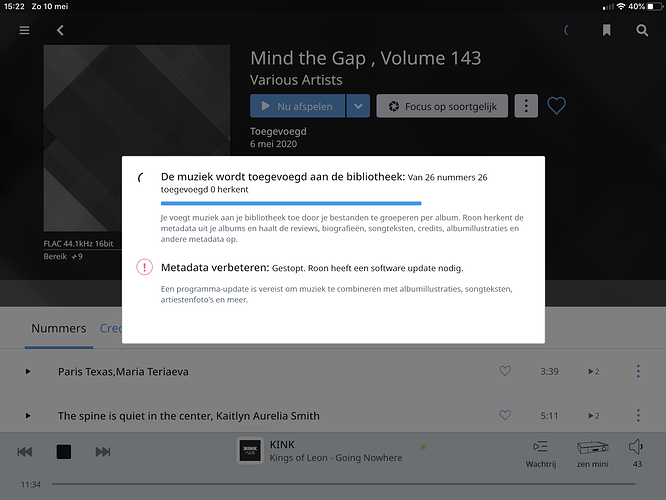Click Focus op soortgelijk button
The width and height of the screenshot is (666, 500).
(442, 106)
